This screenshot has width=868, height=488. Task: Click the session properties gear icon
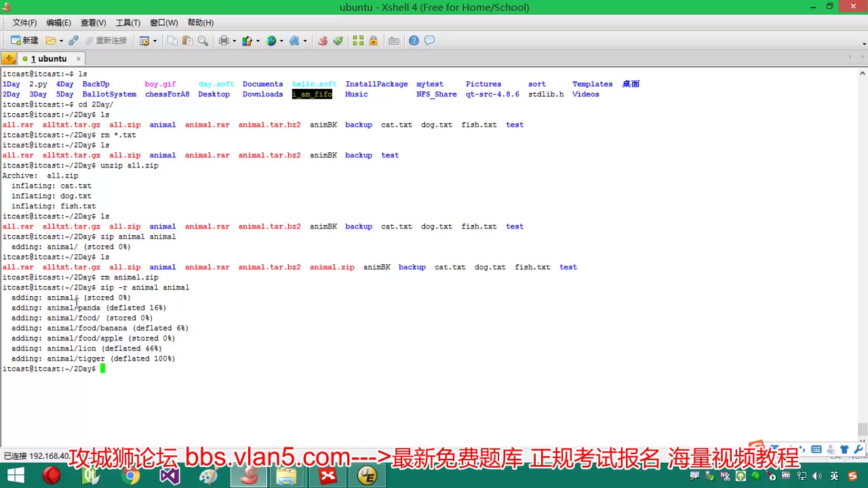click(145, 41)
